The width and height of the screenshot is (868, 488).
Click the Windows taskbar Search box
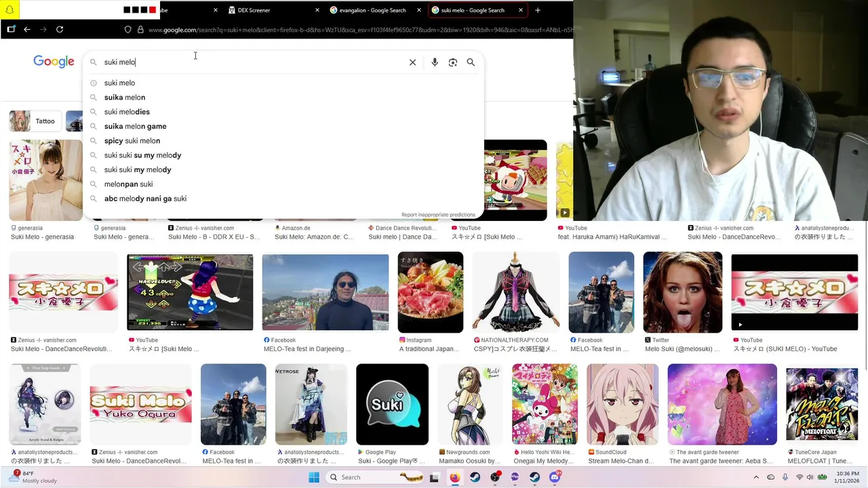coord(377,477)
